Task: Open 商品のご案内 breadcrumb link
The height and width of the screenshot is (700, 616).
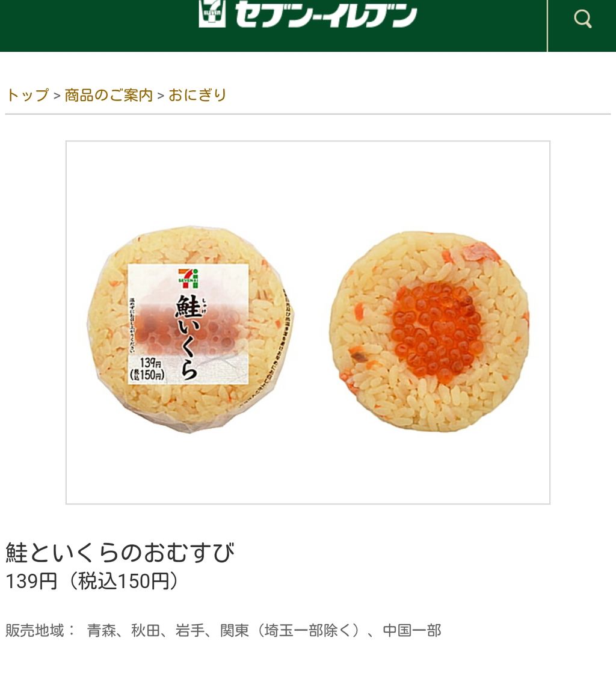Action: point(108,95)
